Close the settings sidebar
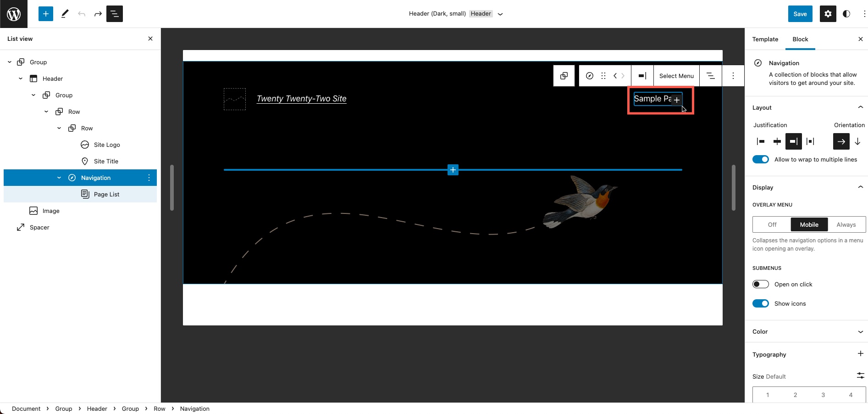 click(860, 39)
